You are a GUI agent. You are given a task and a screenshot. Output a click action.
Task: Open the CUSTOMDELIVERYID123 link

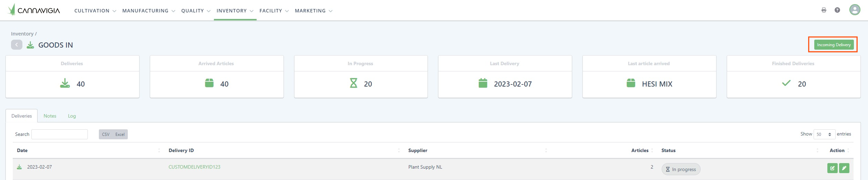click(x=194, y=167)
